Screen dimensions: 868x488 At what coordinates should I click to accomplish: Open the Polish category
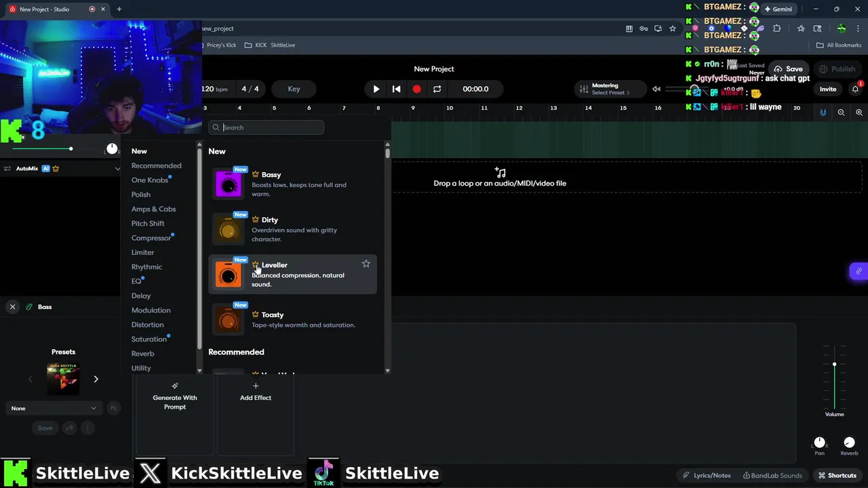coord(141,195)
